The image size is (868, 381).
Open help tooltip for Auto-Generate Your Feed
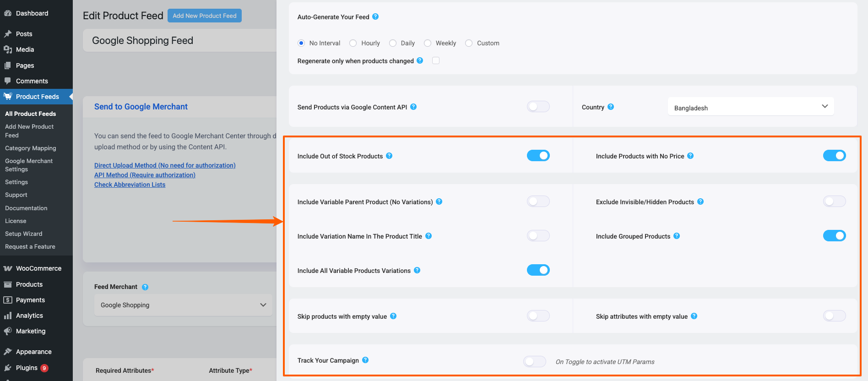[x=375, y=16]
